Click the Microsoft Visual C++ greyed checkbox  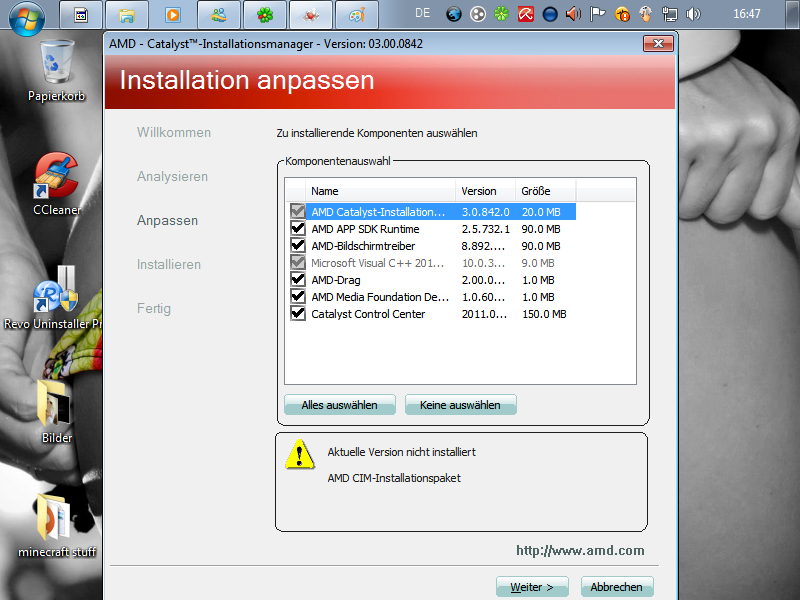point(297,262)
